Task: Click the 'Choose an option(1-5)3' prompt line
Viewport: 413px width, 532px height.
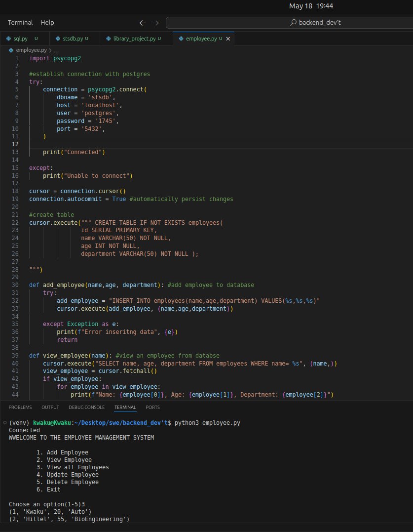Action: click(x=47, y=504)
